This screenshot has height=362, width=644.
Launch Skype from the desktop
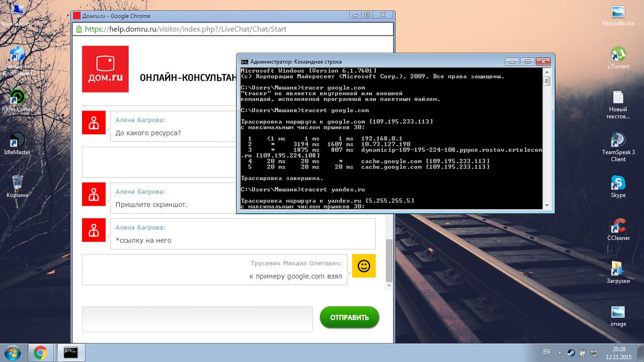tap(618, 187)
